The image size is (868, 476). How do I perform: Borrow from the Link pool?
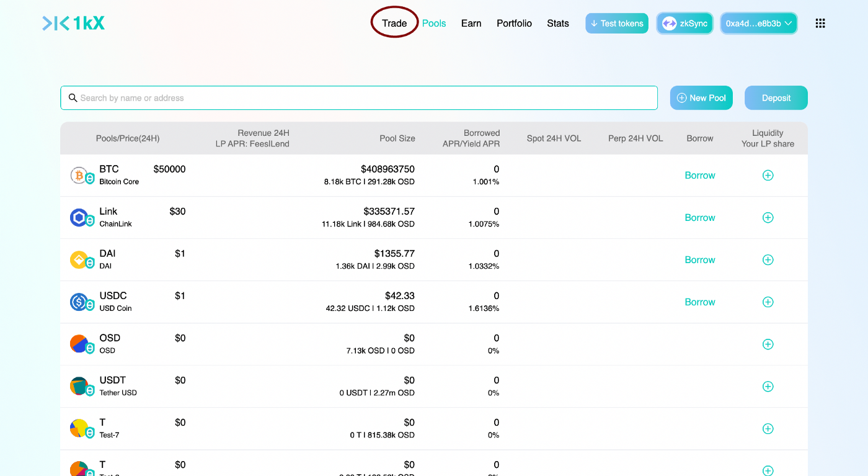(x=700, y=218)
